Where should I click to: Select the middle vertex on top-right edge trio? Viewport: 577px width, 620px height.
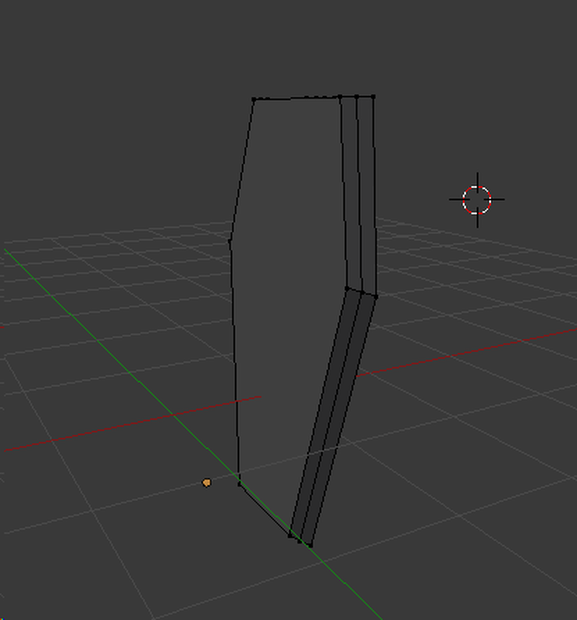coord(356,96)
